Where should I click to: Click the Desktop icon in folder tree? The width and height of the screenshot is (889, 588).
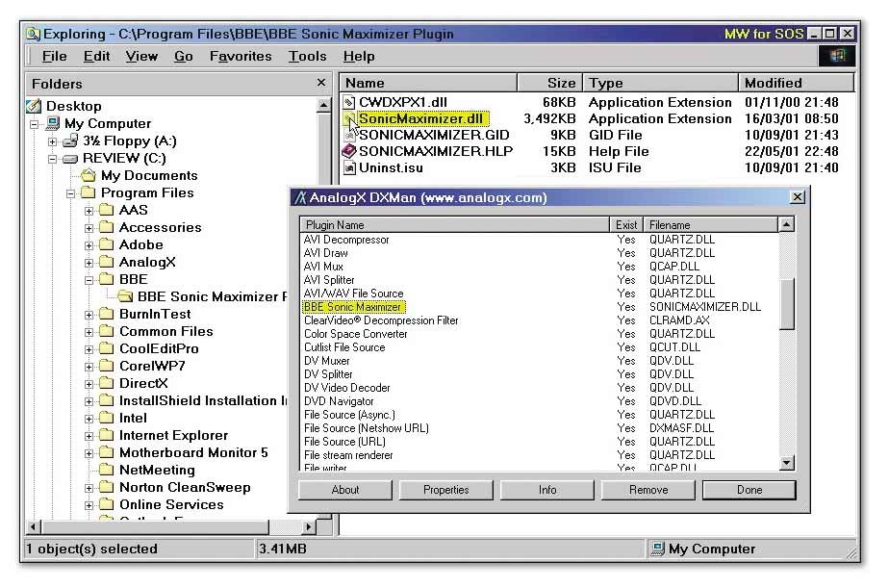pos(34,106)
